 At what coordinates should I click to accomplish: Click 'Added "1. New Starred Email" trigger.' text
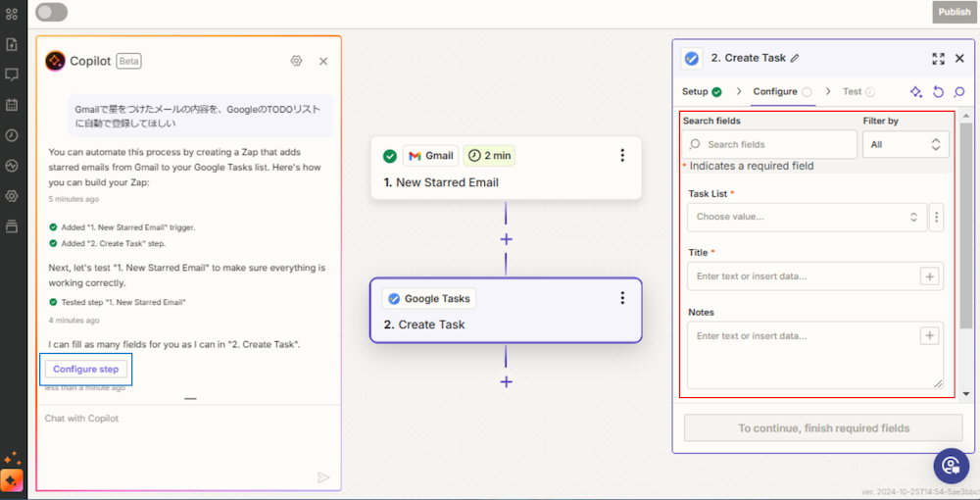pos(128,227)
